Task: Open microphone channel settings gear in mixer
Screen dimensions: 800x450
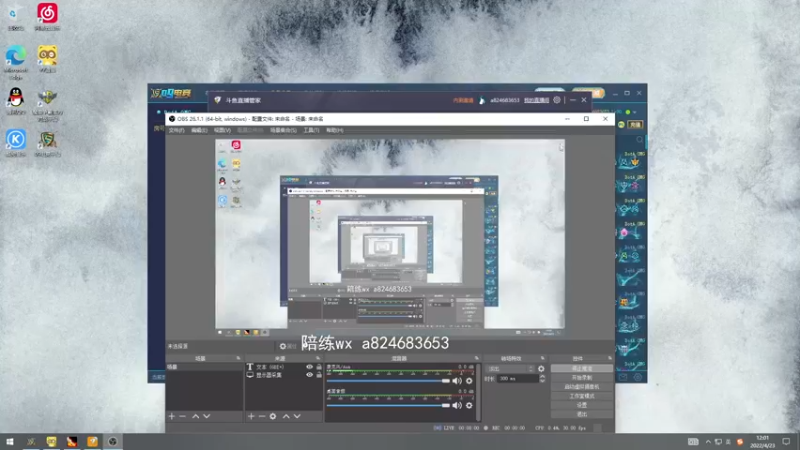Action: click(x=469, y=381)
